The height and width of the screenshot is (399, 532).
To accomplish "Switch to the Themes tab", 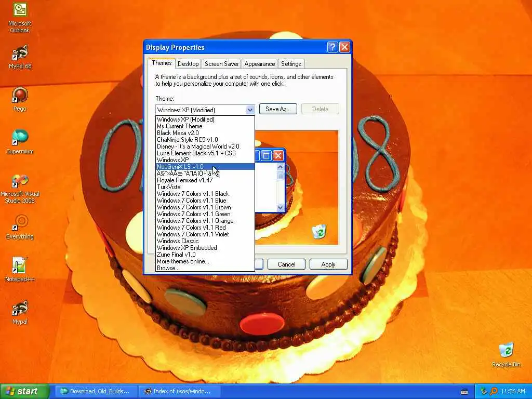I will pos(162,63).
